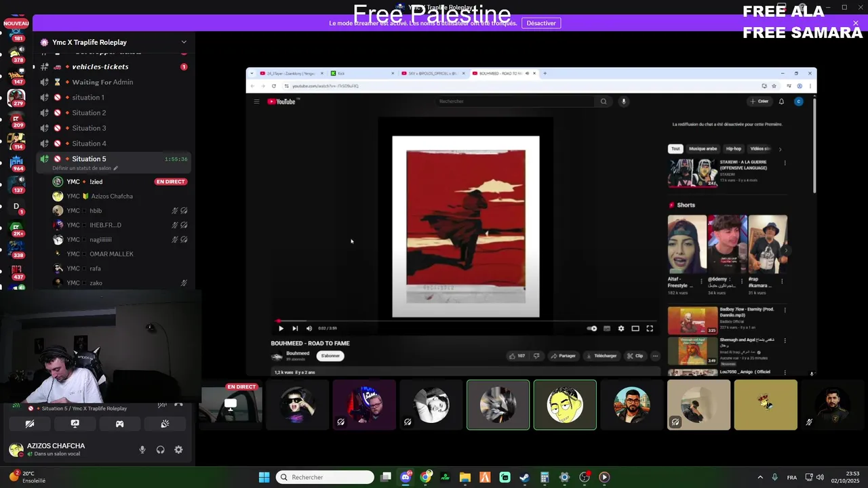Like the video with 107 likes
This screenshot has height=488, width=868.
[x=517, y=356]
